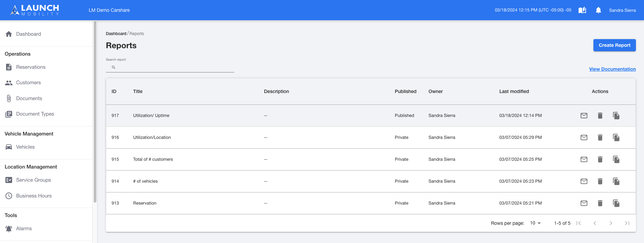Go to last page of reports

pos(627,223)
